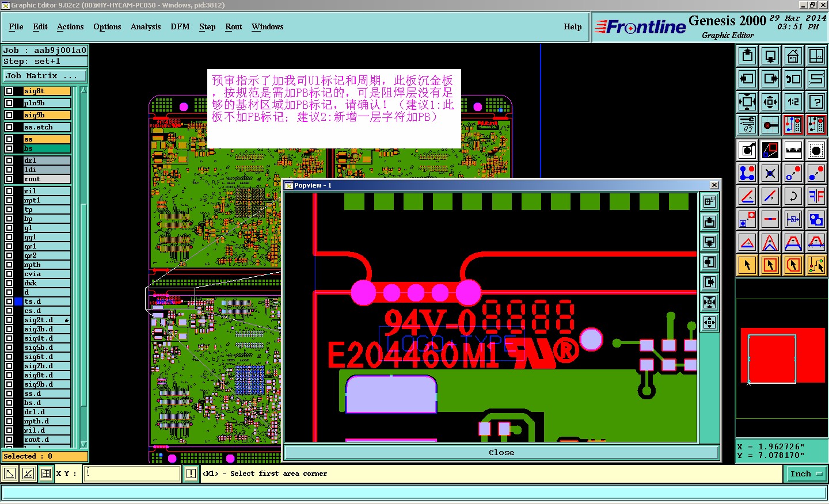Open the Analysis menu
The width and height of the screenshot is (829, 504).
(146, 26)
